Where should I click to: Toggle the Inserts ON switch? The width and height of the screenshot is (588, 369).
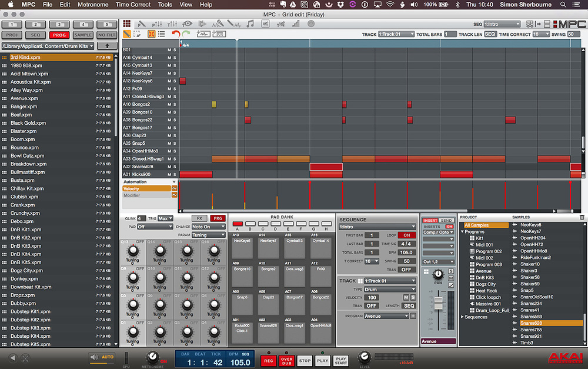[x=449, y=227]
